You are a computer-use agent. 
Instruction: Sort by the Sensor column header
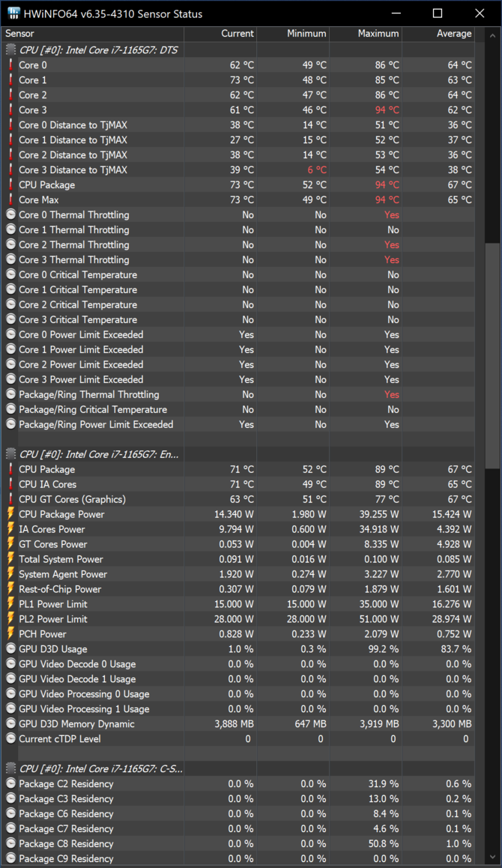coord(92,34)
